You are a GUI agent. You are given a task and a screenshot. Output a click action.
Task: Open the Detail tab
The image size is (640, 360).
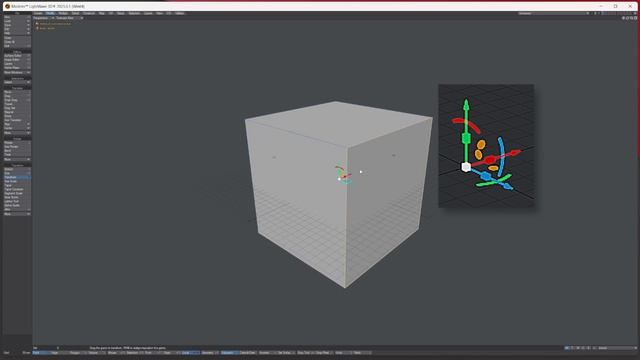pos(75,13)
